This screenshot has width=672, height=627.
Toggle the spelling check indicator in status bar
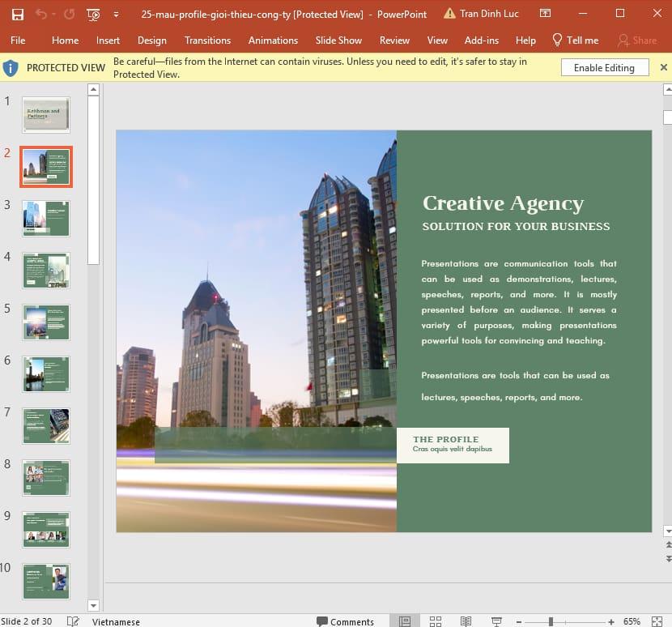tap(71, 621)
